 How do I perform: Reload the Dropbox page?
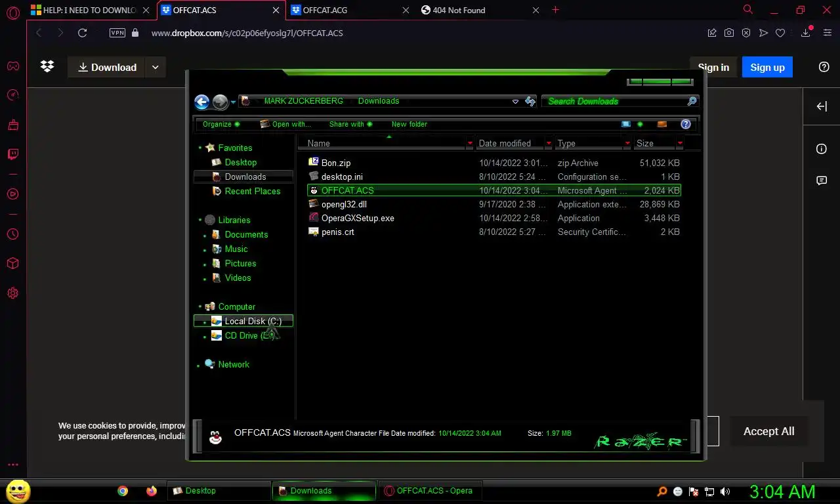pyautogui.click(x=82, y=33)
